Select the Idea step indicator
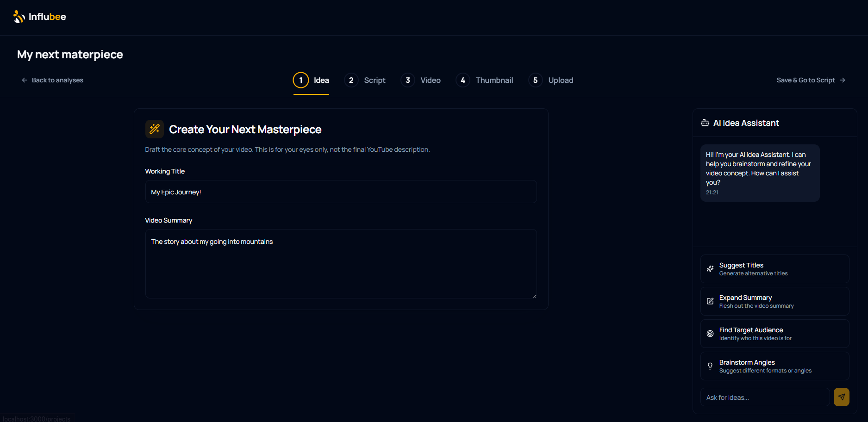 click(301, 80)
